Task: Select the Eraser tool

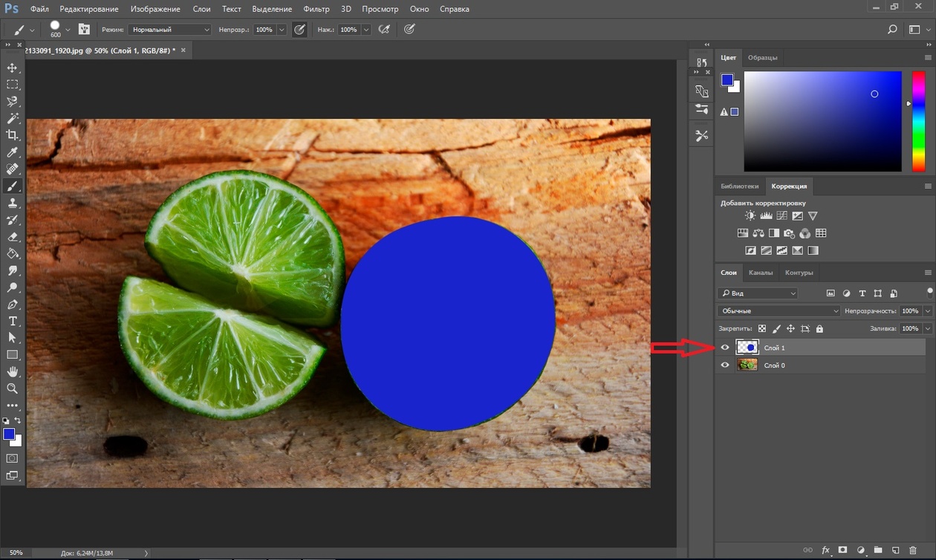Action: pos(13,237)
